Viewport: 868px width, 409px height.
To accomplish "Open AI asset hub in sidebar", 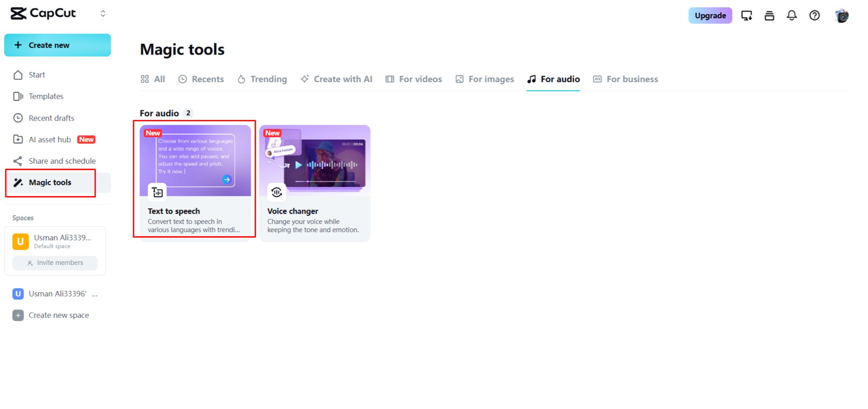I will point(50,140).
